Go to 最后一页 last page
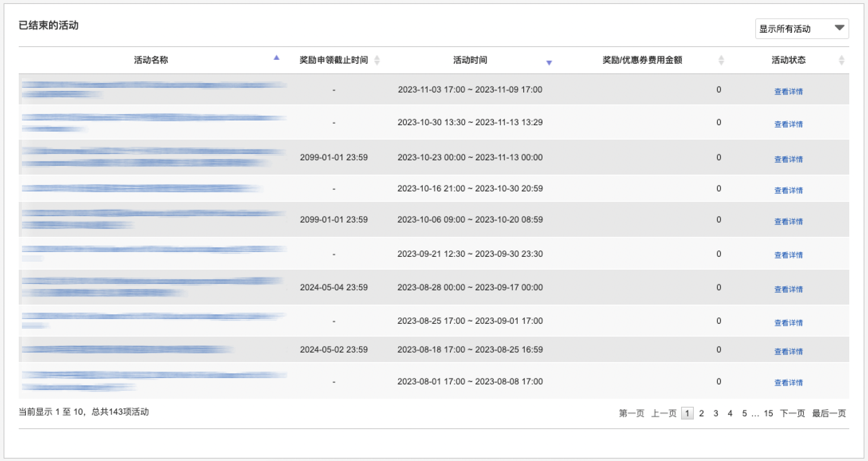Image resolution: width=868 pixels, height=461 pixels. pyautogui.click(x=829, y=413)
